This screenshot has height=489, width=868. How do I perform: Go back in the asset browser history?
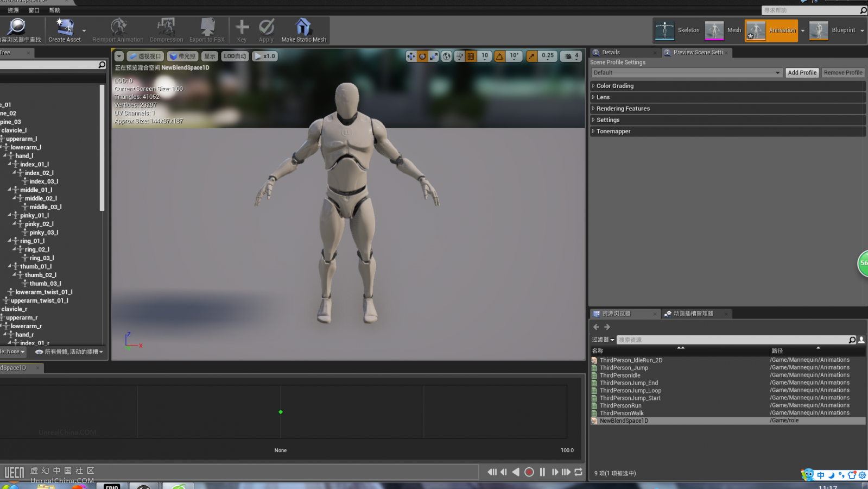pyautogui.click(x=596, y=327)
